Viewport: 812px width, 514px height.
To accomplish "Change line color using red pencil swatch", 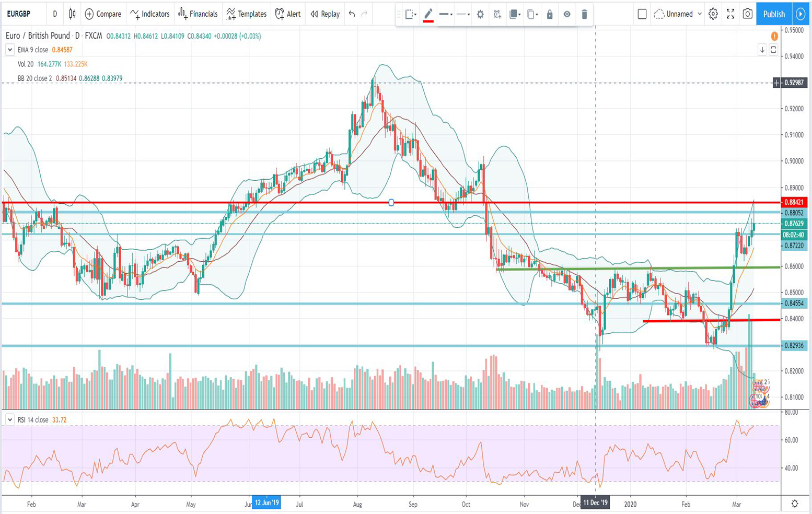I will point(428,15).
